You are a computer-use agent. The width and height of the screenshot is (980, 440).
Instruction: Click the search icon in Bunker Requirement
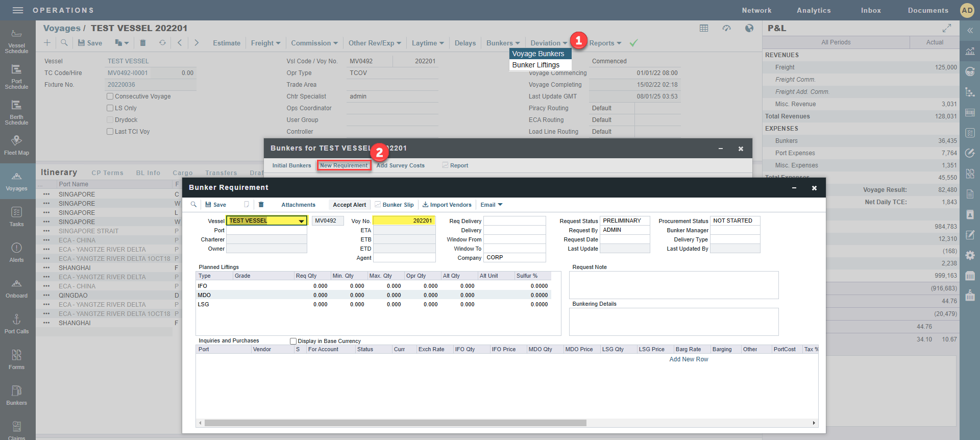pos(193,205)
